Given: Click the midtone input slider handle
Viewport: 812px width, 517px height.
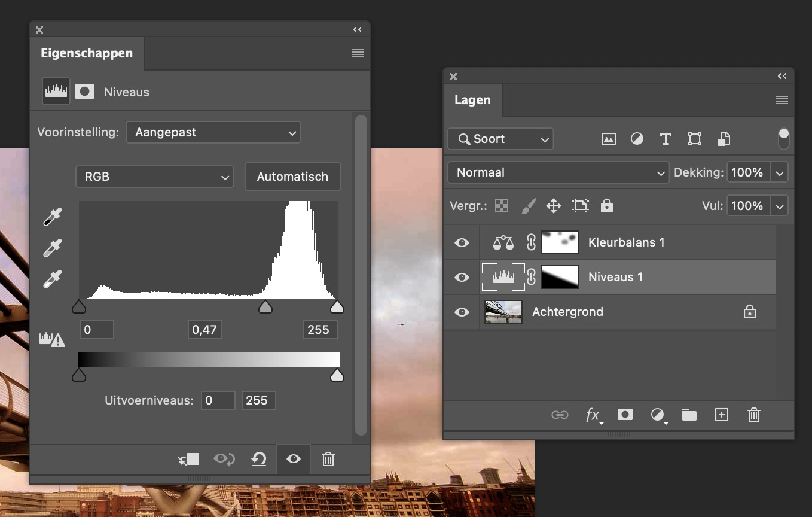Looking at the screenshot, I should [x=265, y=307].
